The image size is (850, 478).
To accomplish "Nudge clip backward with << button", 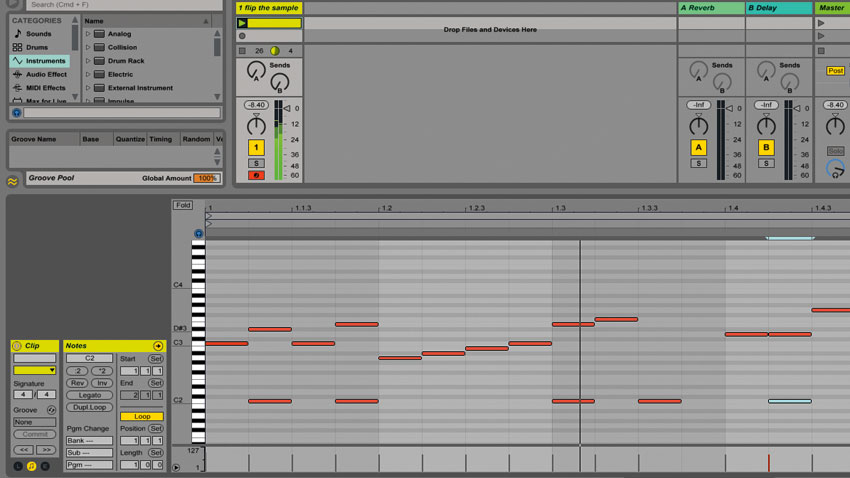I will (x=24, y=450).
